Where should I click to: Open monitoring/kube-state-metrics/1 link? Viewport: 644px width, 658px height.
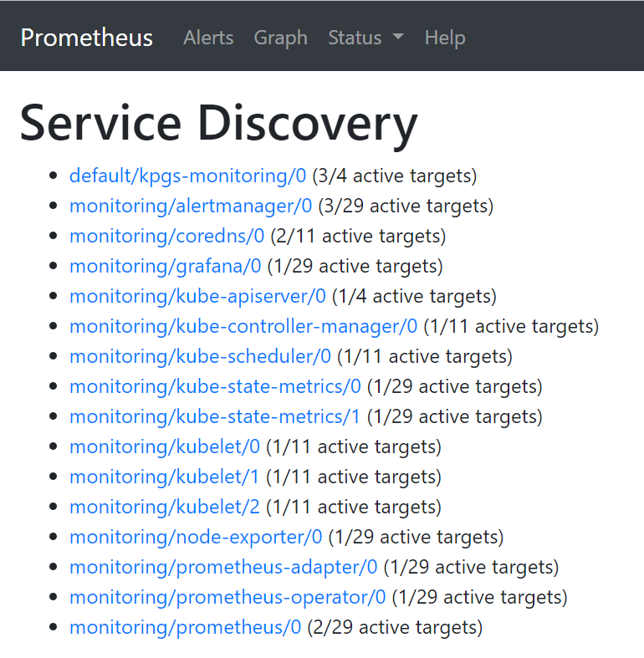215,416
